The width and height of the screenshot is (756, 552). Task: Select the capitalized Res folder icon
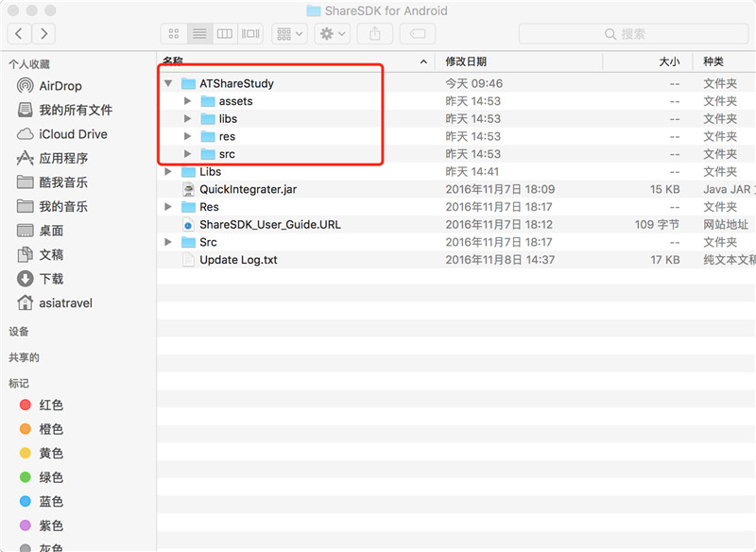pyautogui.click(x=188, y=207)
